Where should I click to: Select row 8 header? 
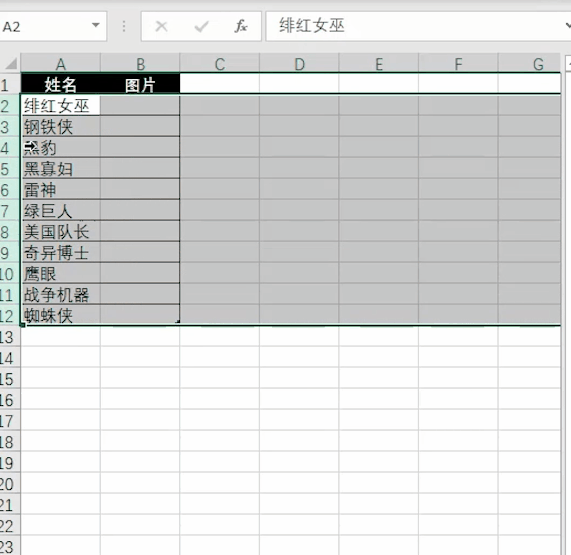pyautogui.click(x=9, y=232)
